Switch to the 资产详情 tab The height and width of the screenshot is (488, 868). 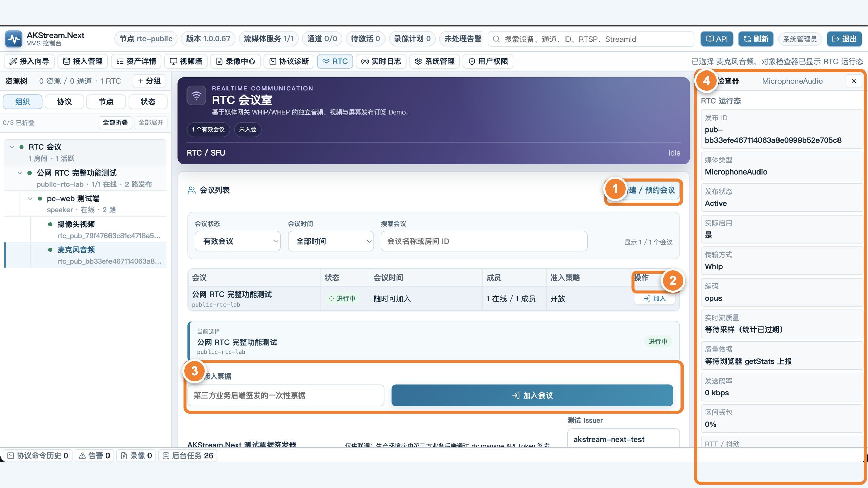pos(136,61)
